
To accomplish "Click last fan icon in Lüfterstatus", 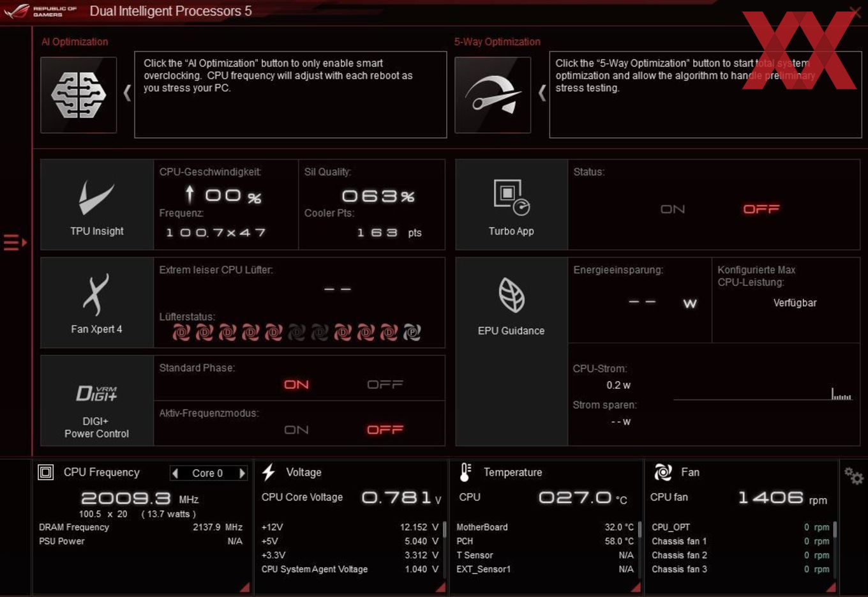I will pyautogui.click(x=412, y=332).
